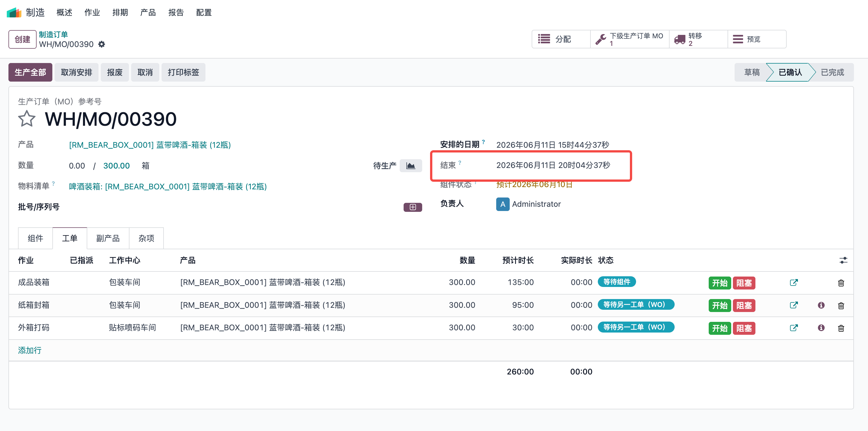Delete the 成品装箱 work order row
The height and width of the screenshot is (431, 868).
pos(841,283)
